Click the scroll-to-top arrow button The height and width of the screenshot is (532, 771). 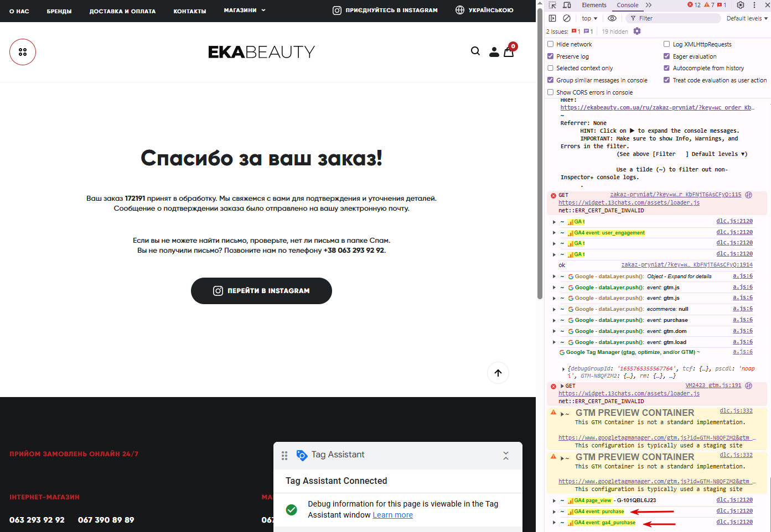[x=498, y=373]
